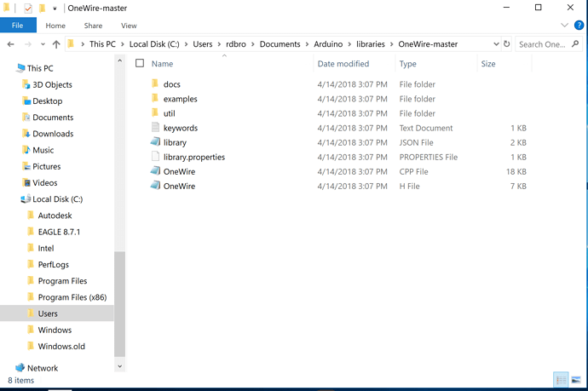Select the library JSON file icon
Image resolution: width=588 pixels, height=391 pixels.
[x=156, y=141]
